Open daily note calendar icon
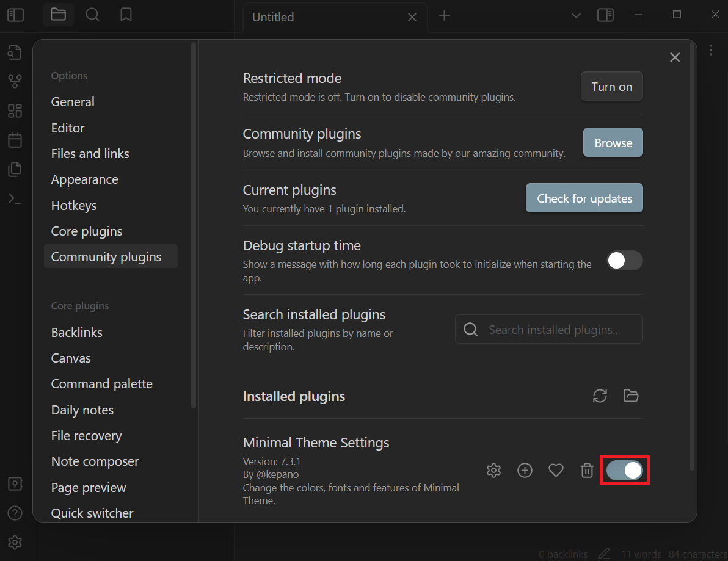The width and height of the screenshot is (728, 561). coord(15,140)
